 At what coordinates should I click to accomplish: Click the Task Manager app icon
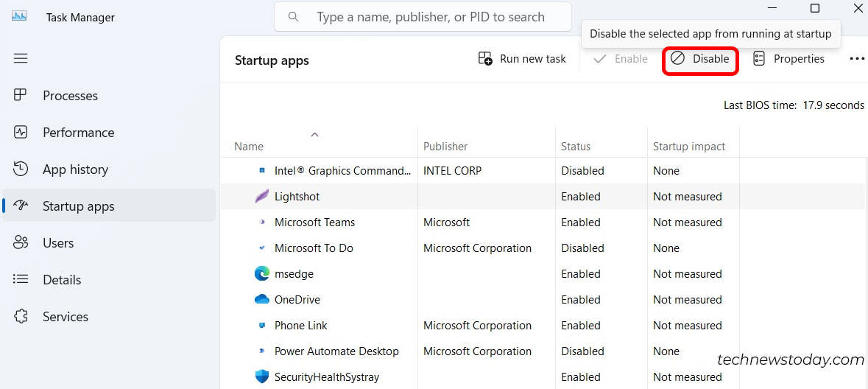(x=20, y=17)
